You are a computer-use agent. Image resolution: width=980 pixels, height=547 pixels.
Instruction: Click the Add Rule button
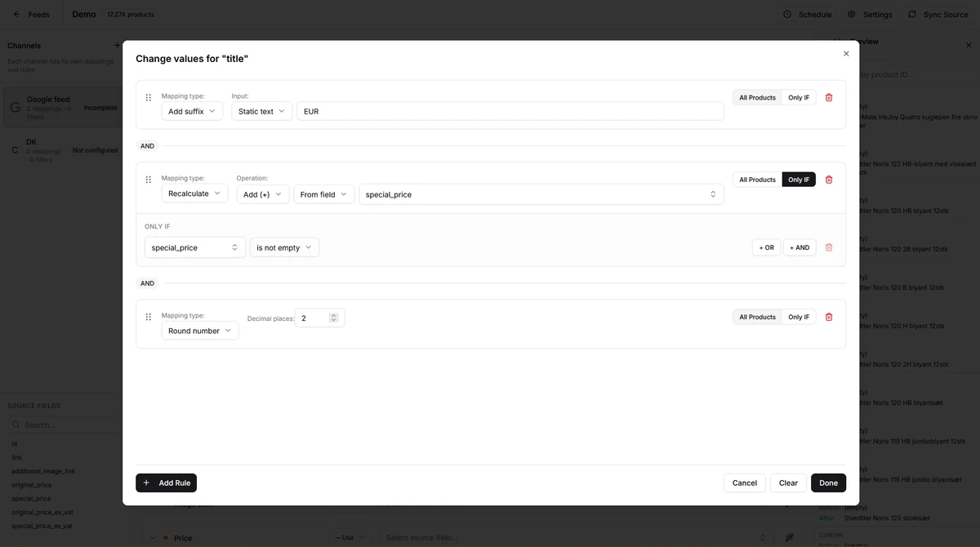[x=167, y=483]
